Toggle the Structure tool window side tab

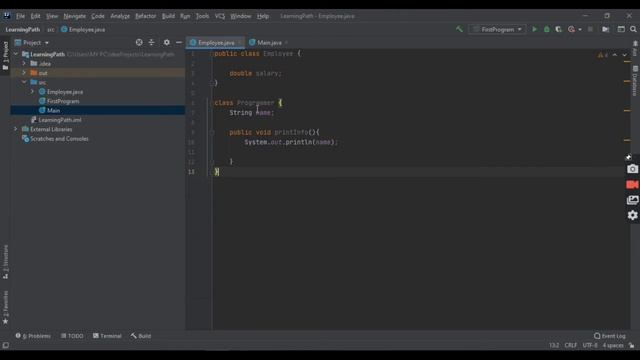(x=5, y=262)
